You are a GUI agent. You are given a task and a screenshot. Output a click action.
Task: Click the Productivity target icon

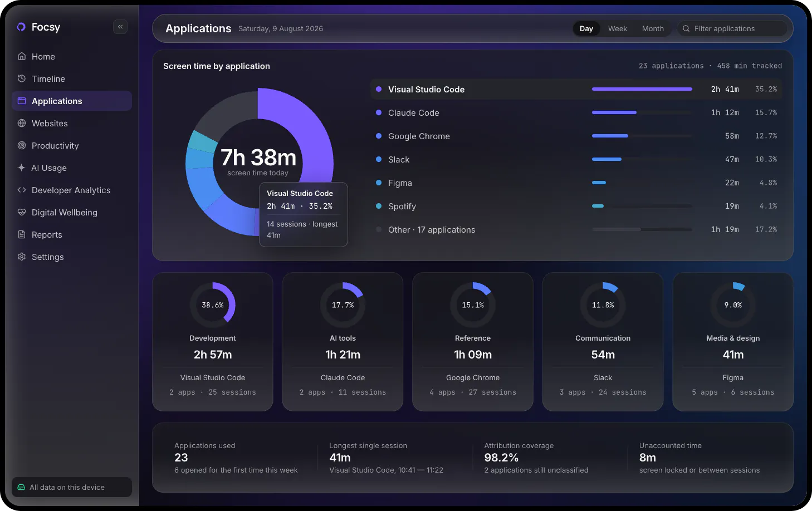coord(22,145)
